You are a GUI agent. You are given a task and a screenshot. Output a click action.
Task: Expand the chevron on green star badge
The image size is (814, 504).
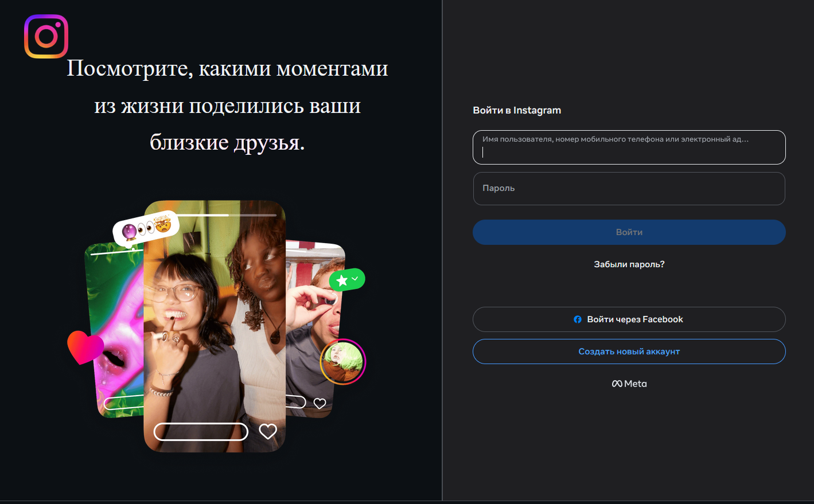[x=355, y=279]
